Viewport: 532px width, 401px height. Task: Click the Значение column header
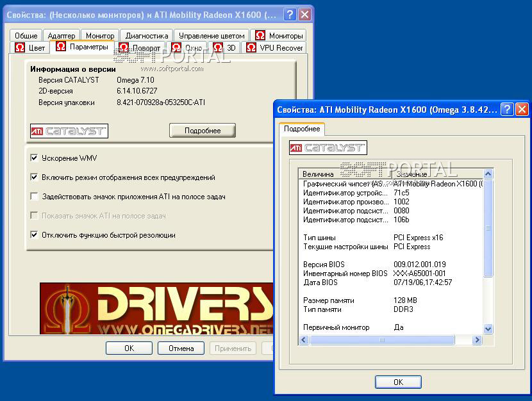coord(438,174)
